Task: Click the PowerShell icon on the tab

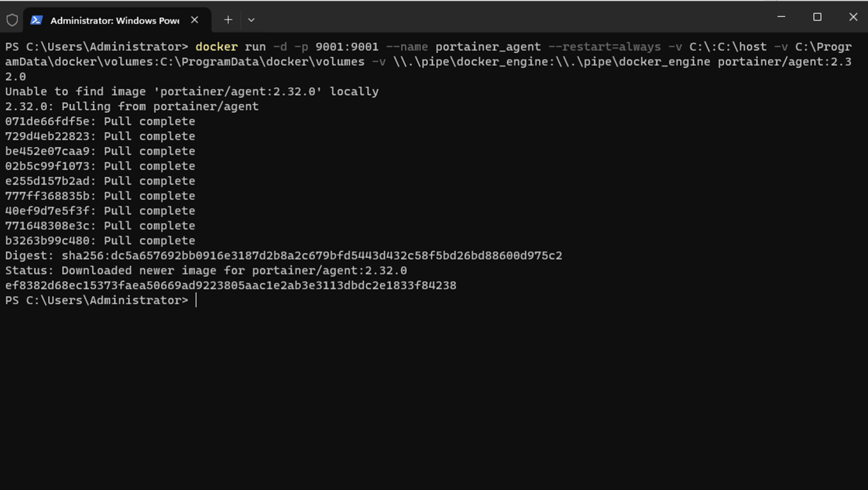Action: point(36,20)
